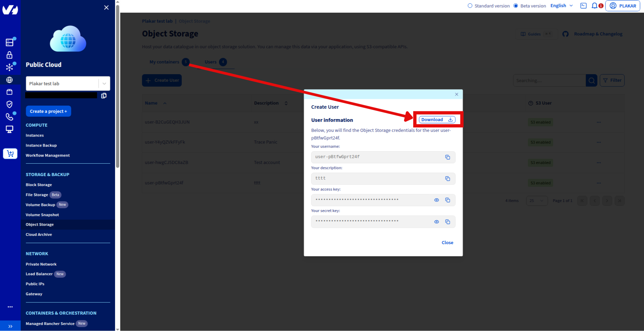Screen dimensions: 644x331
Task: Open the marketplace cart icon in the sidebar
Action: (10, 153)
